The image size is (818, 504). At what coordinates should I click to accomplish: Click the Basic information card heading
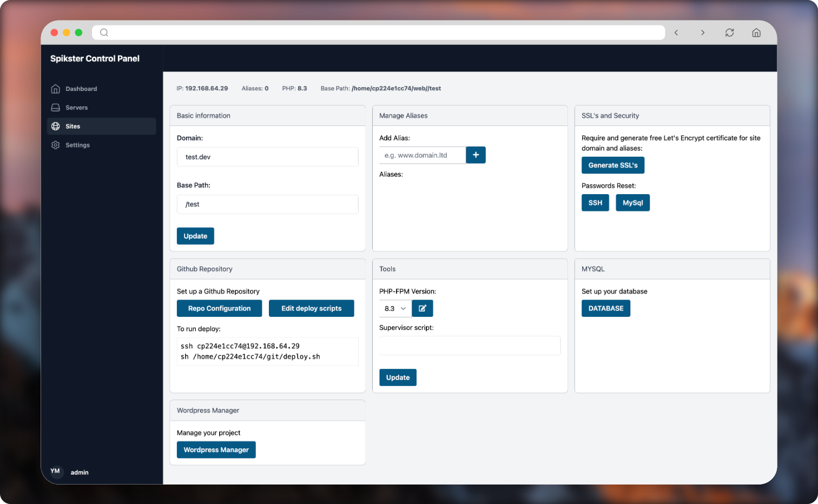tap(203, 116)
